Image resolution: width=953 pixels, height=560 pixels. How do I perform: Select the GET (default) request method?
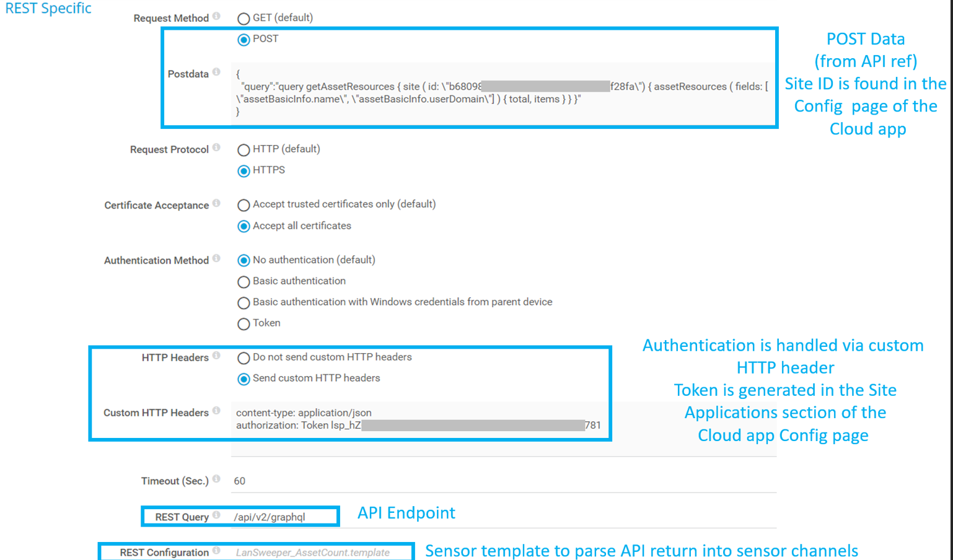point(244,19)
